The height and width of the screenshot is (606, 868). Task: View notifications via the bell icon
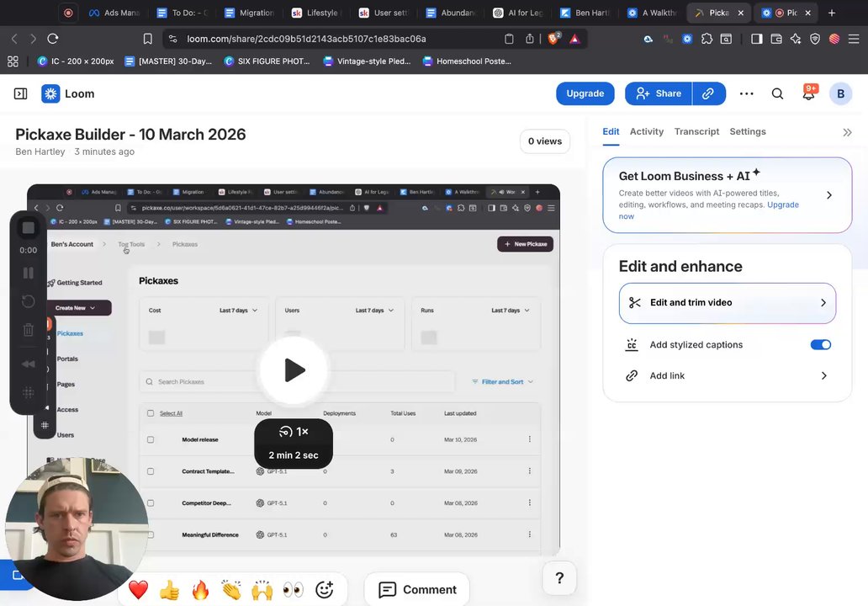click(809, 93)
